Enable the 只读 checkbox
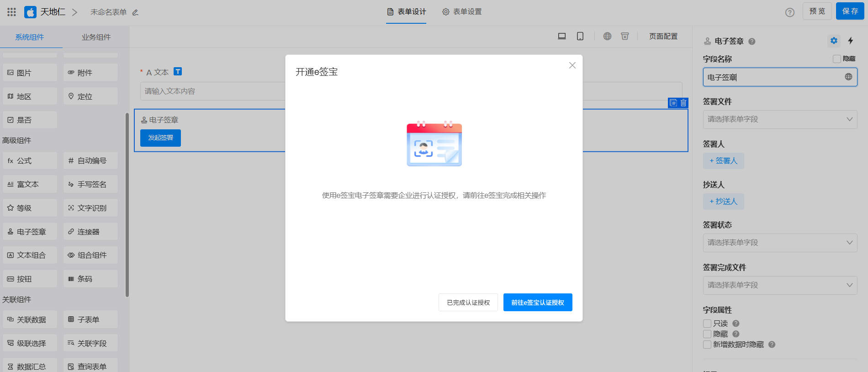 tap(707, 324)
